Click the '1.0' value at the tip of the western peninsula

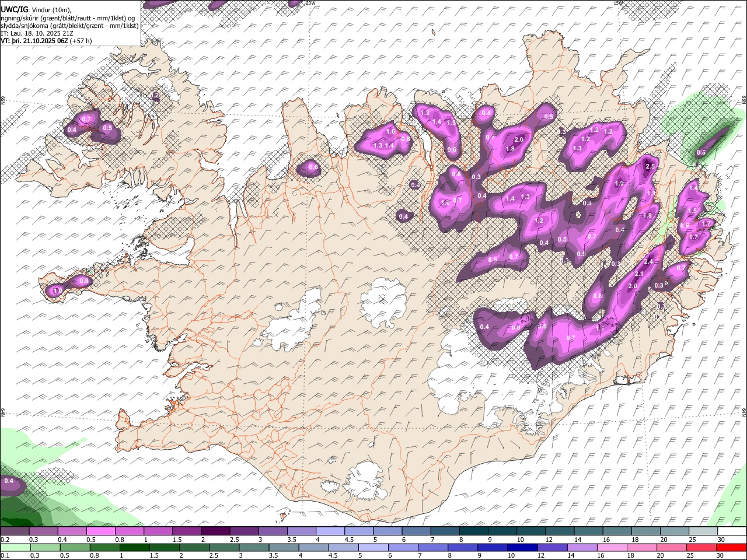pyautogui.click(x=57, y=290)
